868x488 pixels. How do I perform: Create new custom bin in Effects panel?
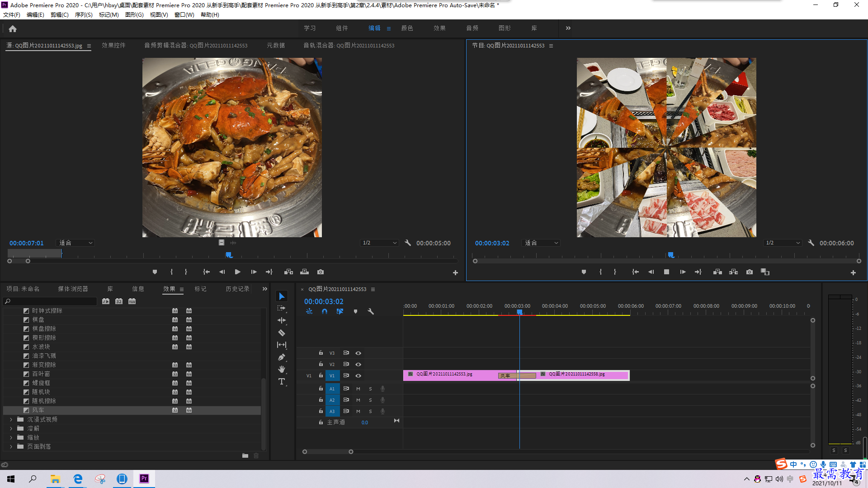coord(245,455)
